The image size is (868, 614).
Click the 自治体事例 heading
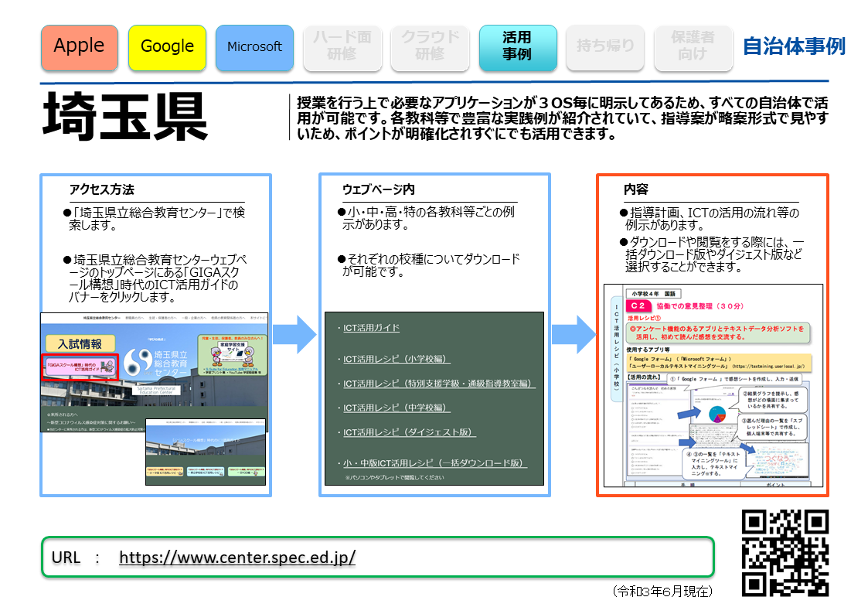point(794,46)
